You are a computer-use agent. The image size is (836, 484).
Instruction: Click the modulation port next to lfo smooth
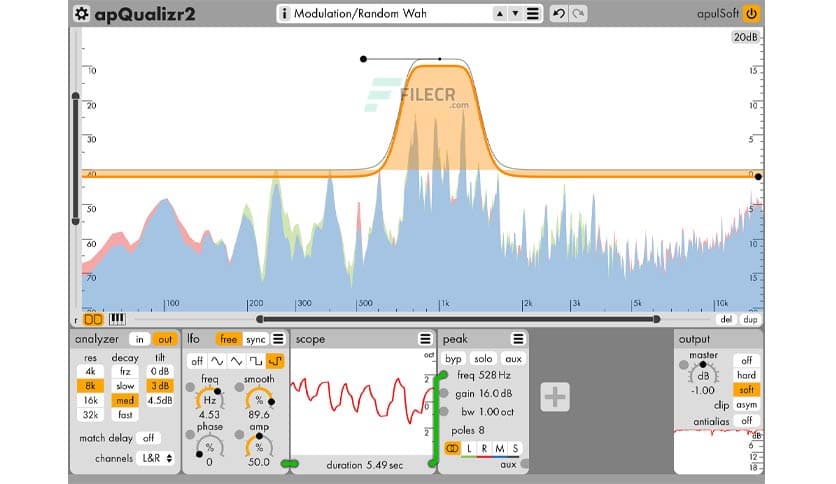(x=239, y=388)
